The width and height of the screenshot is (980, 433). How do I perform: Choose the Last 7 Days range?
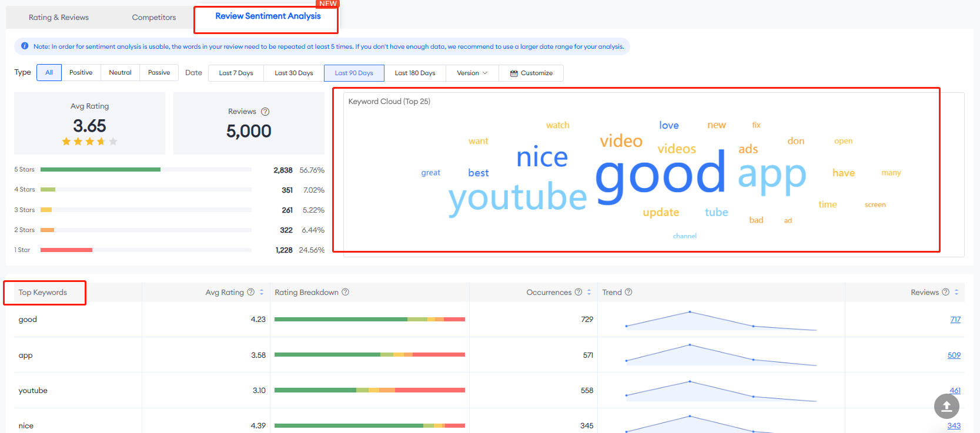point(236,73)
